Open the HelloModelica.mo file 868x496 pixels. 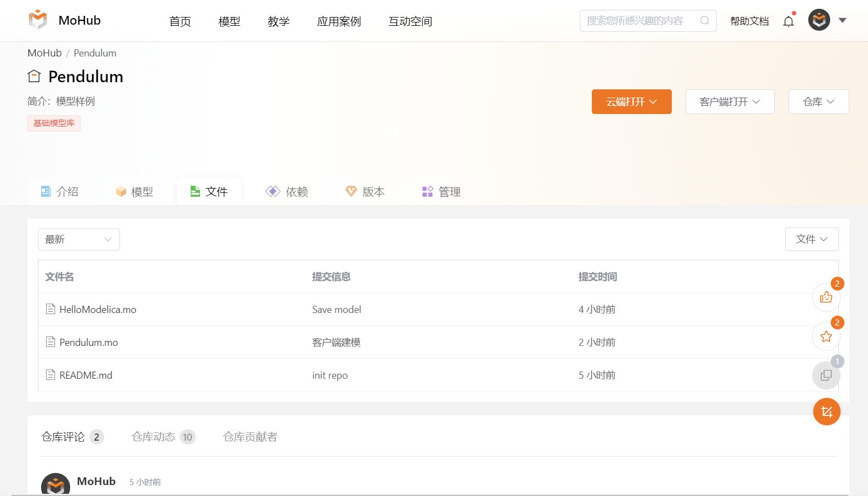pos(98,310)
